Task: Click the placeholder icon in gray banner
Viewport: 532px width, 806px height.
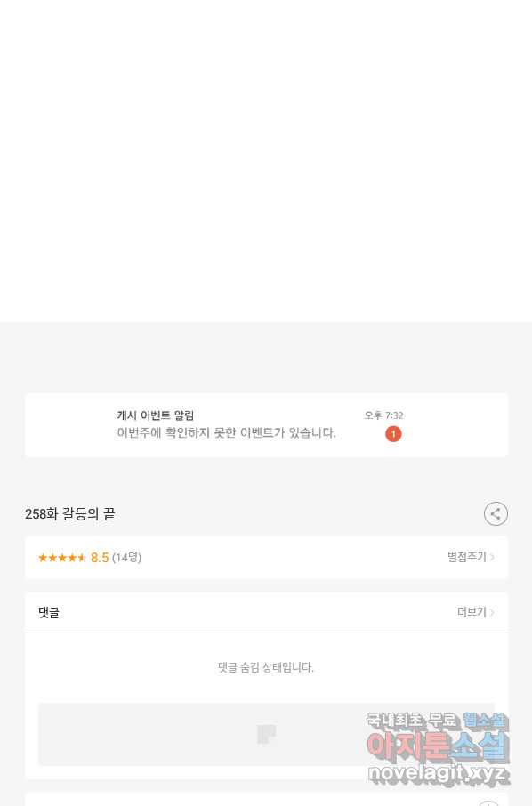Action: [x=266, y=734]
